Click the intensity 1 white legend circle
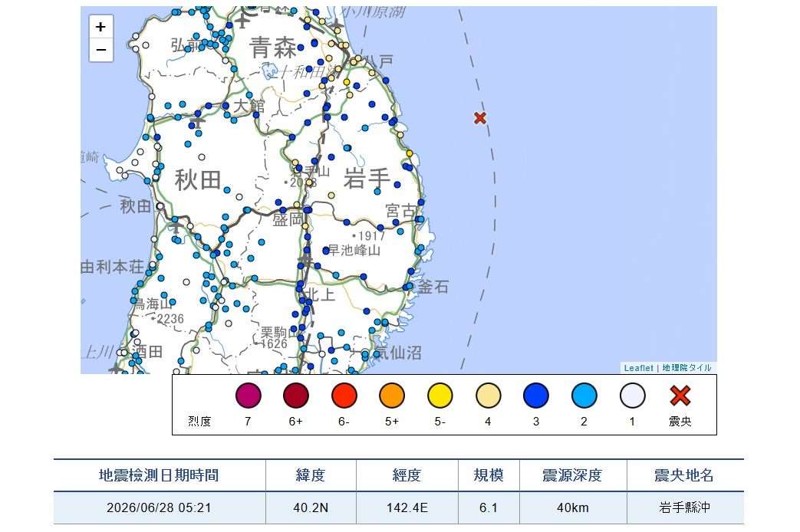Screen dimensions: 800x532 633,396
